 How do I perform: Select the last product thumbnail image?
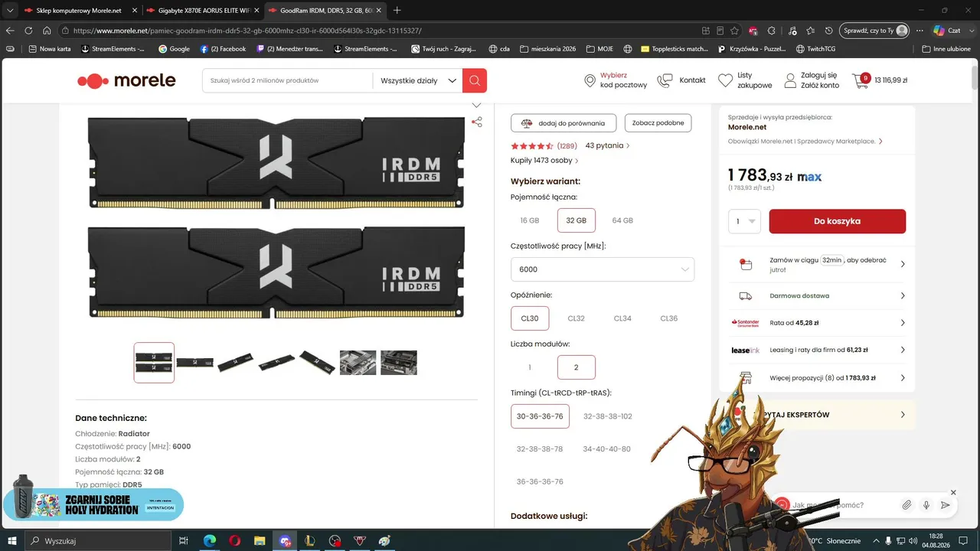399,363
